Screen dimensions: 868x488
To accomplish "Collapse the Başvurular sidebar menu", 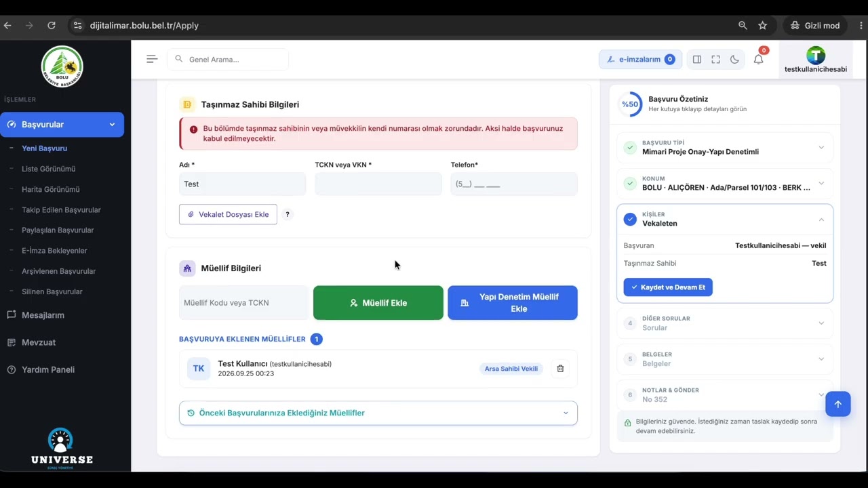I will pyautogui.click(x=62, y=125).
